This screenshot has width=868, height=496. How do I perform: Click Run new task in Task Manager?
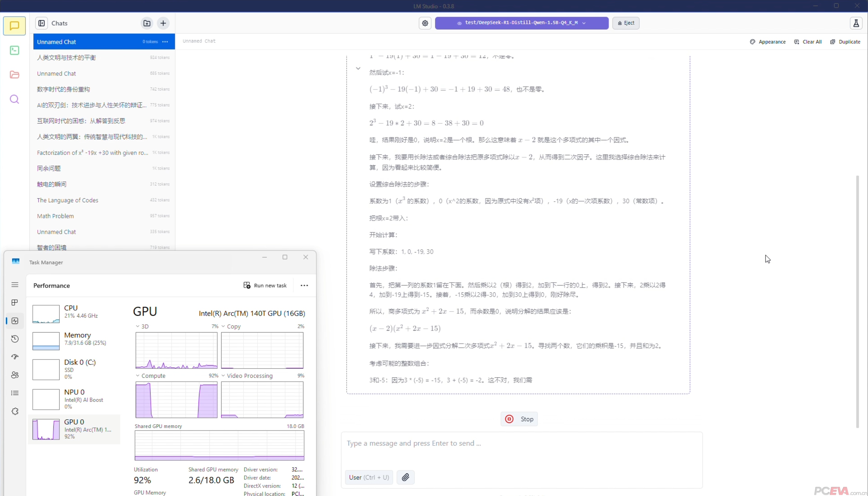[x=265, y=285]
